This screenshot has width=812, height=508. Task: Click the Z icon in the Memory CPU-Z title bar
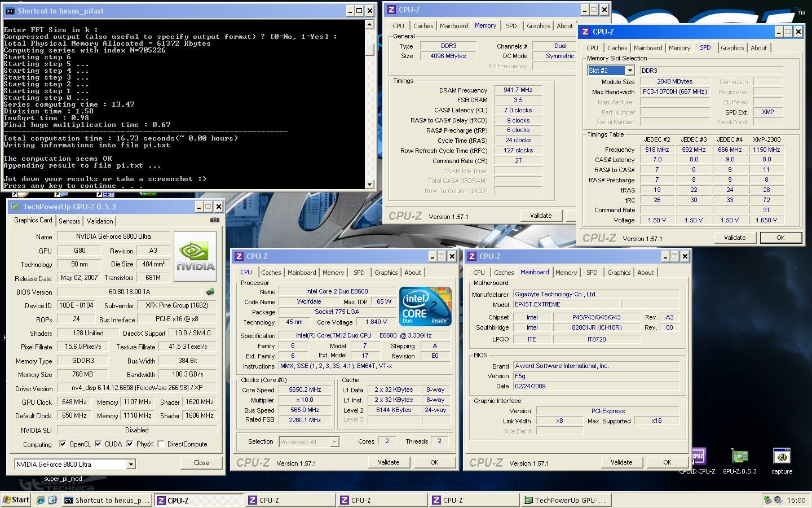pos(391,10)
